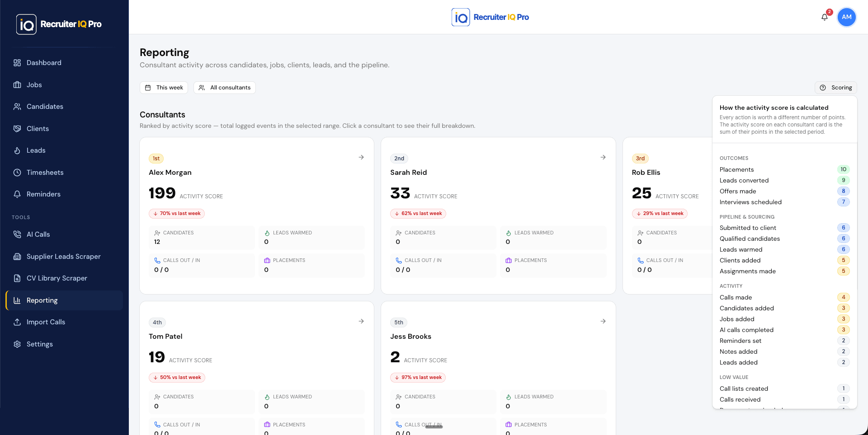Image resolution: width=868 pixels, height=435 pixels.
Task: Click Alex Morgan's Candidates stat tile
Action: 202,238
